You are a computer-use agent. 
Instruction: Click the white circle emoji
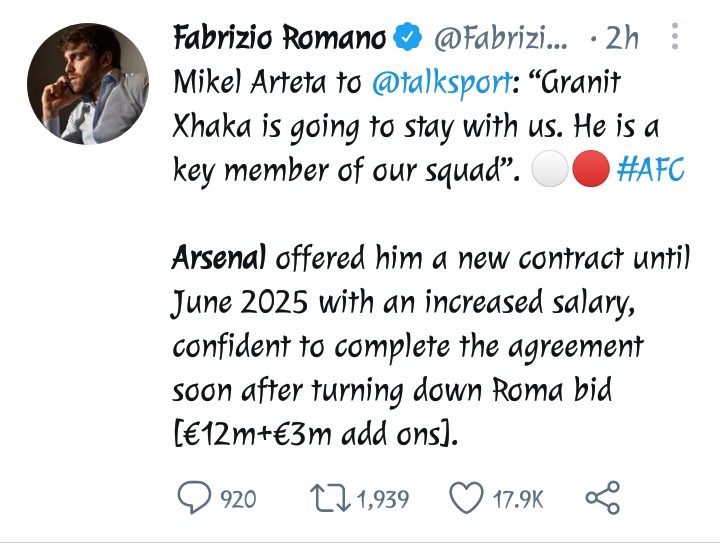[x=550, y=169]
